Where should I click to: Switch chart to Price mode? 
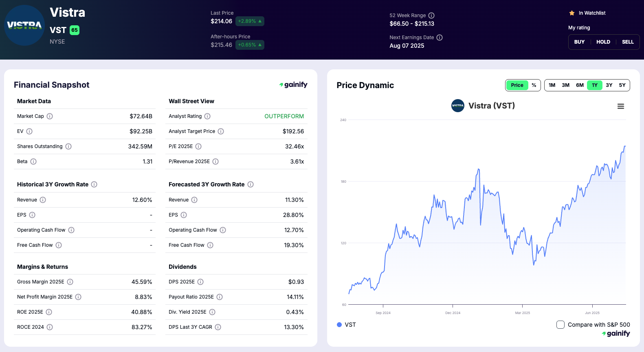[517, 85]
